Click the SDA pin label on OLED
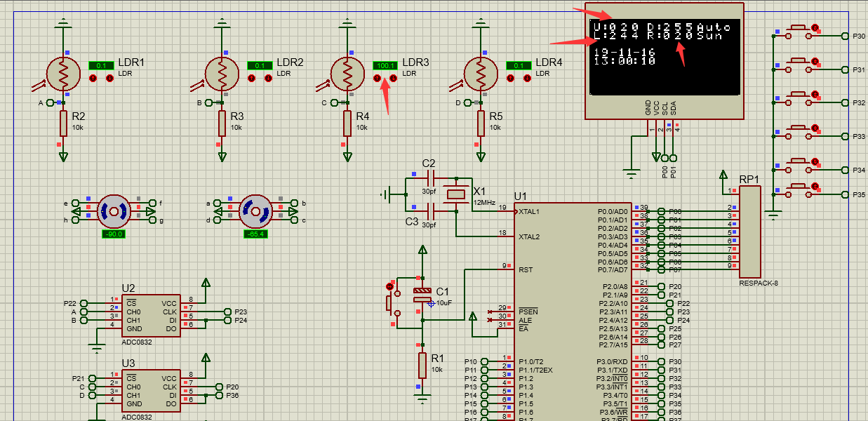This screenshot has height=421, width=868. click(x=674, y=107)
